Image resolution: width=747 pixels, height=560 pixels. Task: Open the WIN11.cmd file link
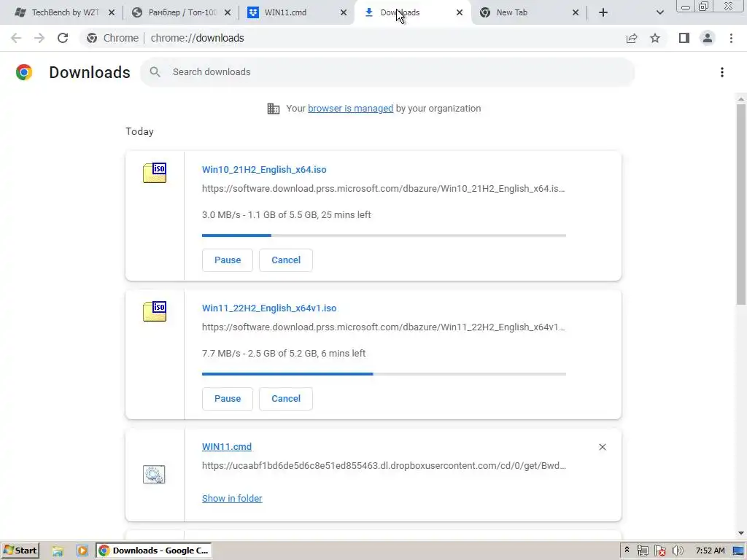point(227,447)
